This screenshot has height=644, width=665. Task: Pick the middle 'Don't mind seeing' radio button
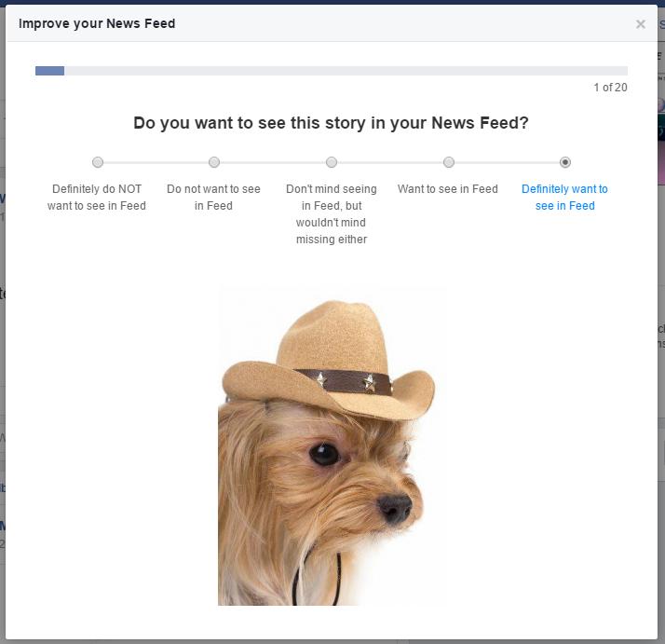(x=332, y=162)
